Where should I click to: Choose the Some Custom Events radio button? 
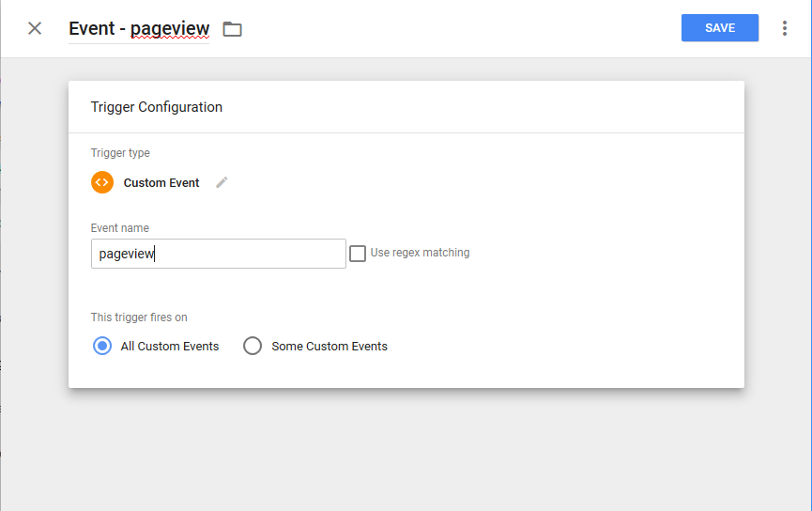click(252, 346)
